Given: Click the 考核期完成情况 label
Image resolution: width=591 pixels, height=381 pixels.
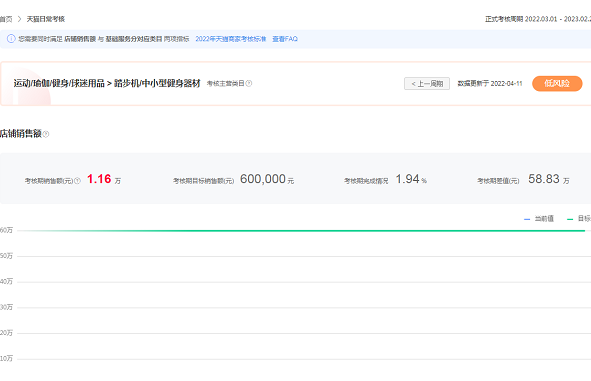Looking at the screenshot, I should (x=366, y=181).
